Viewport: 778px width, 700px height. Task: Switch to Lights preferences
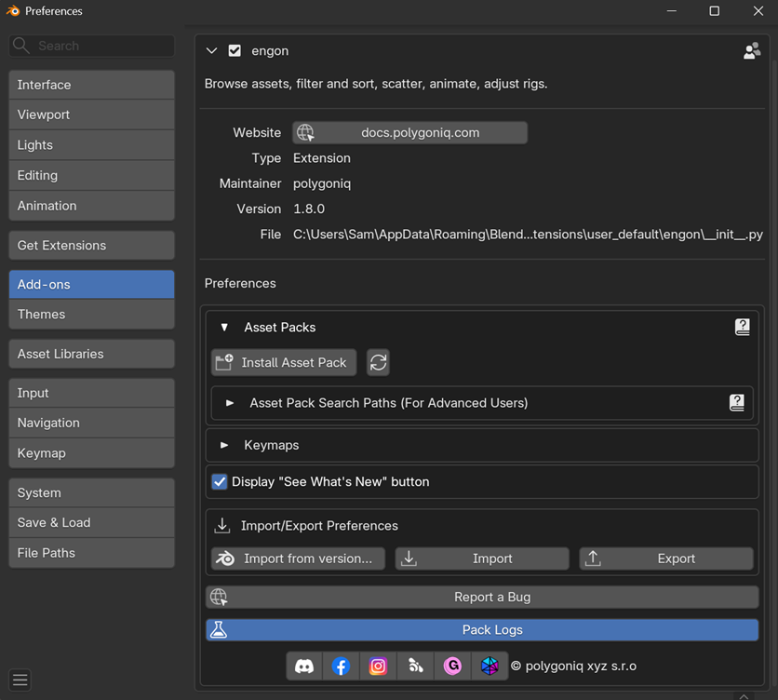(92, 145)
